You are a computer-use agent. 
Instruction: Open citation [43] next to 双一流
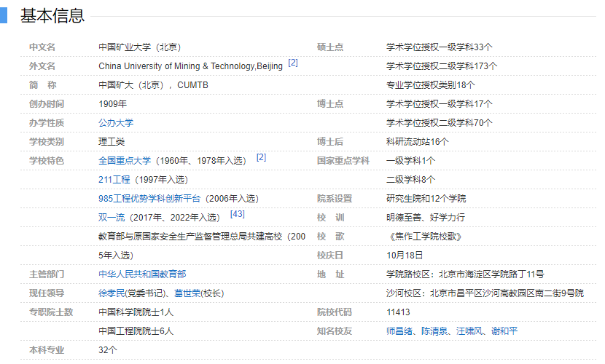click(x=237, y=214)
